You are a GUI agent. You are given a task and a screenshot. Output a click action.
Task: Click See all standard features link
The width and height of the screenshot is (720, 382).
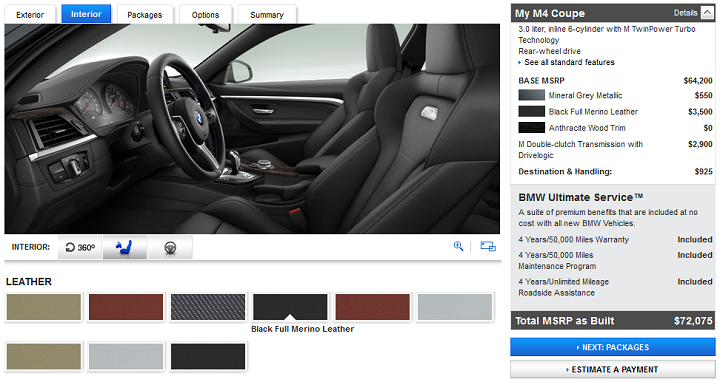tap(569, 62)
